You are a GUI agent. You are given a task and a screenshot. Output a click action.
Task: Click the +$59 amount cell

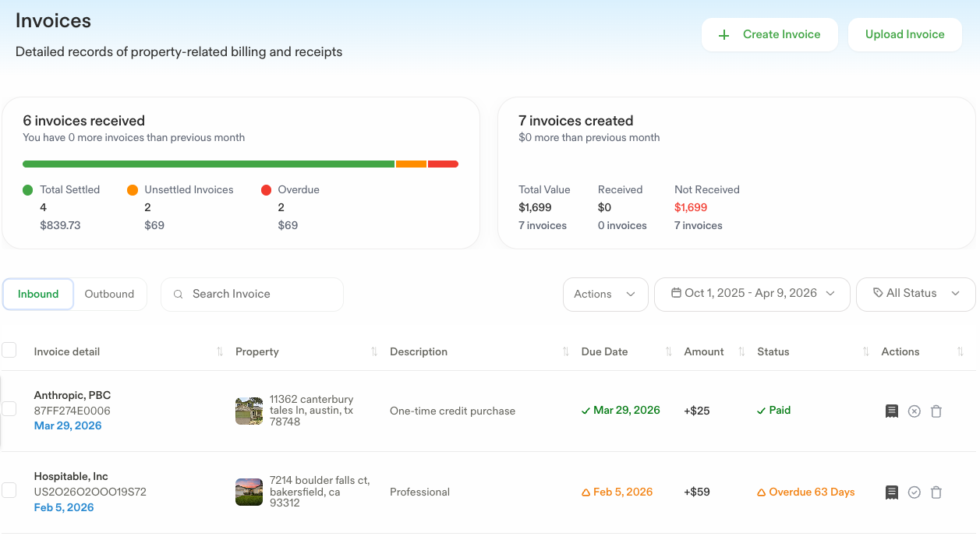pos(697,492)
